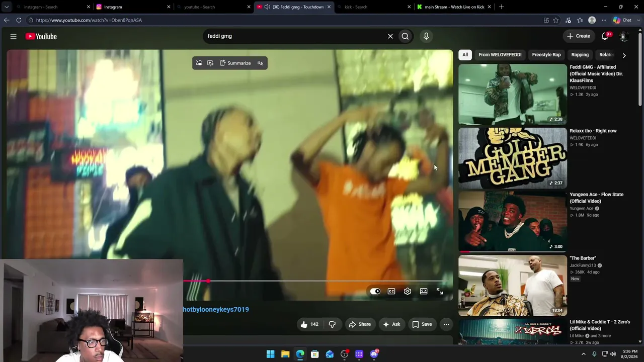Go back in the browser
This screenshot has height=362, width=644.
pyautogui.click(x=7, y=20)
